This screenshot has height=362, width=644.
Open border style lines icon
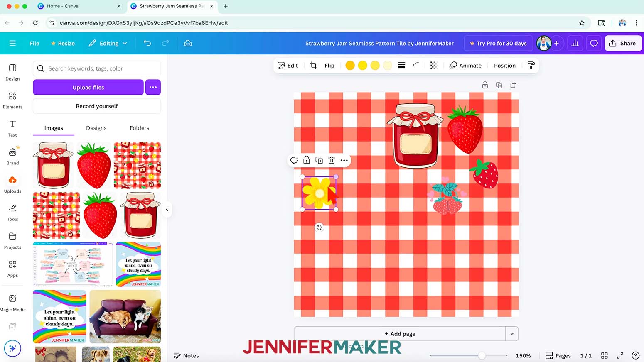tap(401, 66)
